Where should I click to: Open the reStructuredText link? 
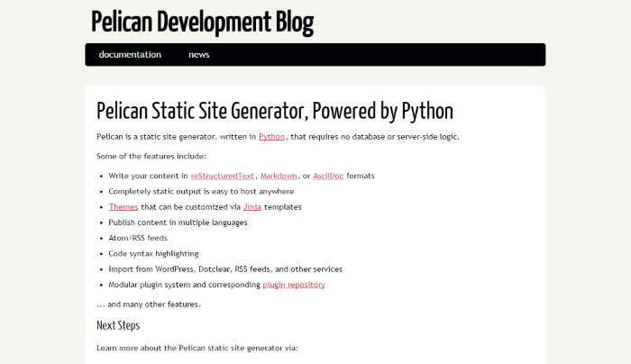pos(223,176)
